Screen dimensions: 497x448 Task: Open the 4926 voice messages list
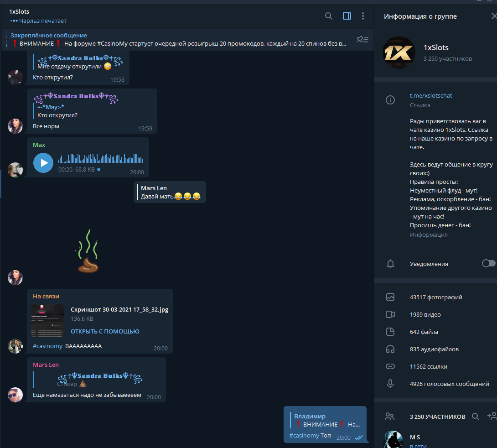pos(435,384)
